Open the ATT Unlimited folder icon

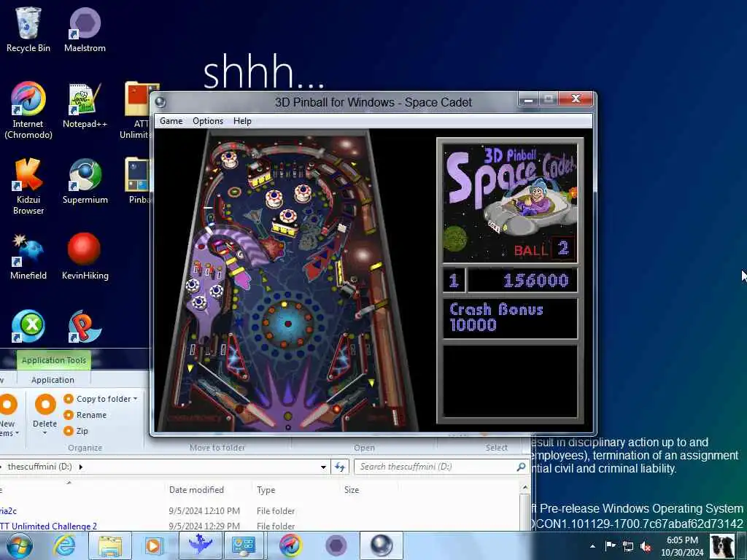click(137, 111)
